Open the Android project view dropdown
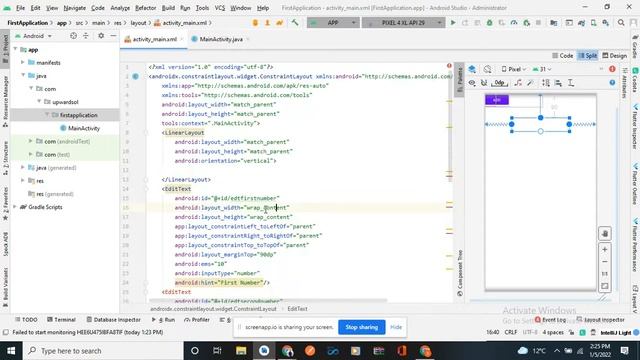The image size is (640, 360). click(x=33, y=36)
